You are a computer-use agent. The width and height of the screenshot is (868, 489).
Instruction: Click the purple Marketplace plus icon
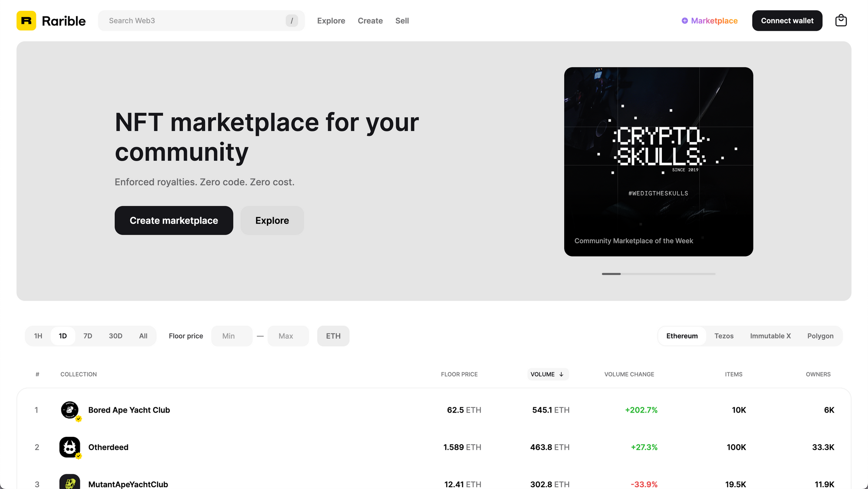(684, 21)
